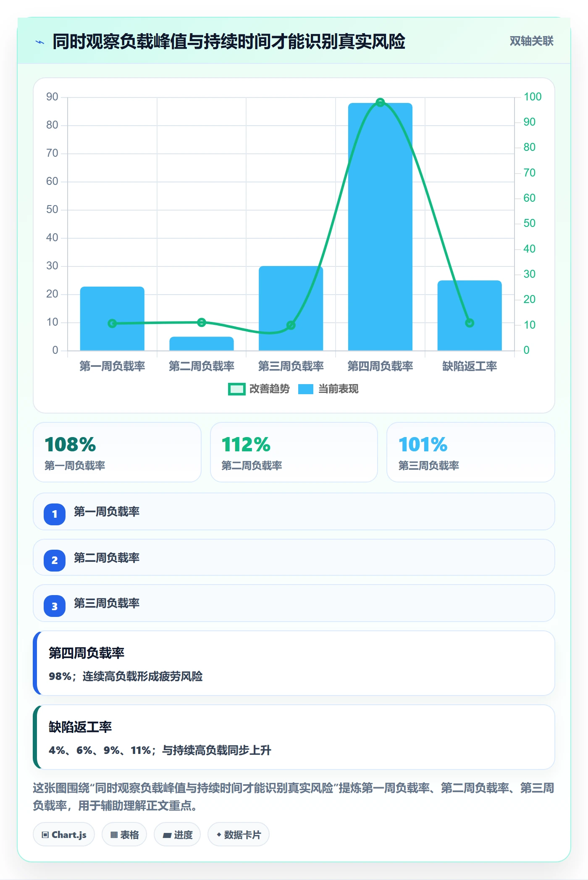588x880 pixels.
Task: Click the 数据卡片 tag chip
Action: tap(239, 835)
